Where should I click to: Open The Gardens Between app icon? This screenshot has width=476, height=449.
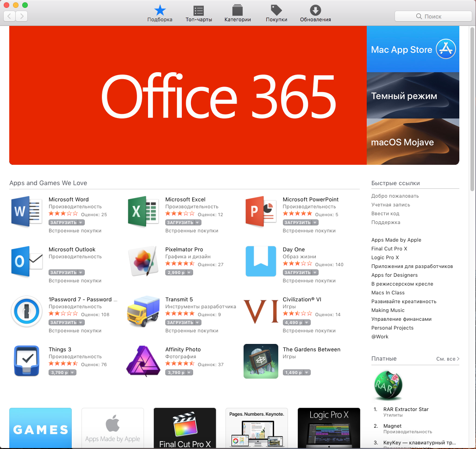click(261, 361)
